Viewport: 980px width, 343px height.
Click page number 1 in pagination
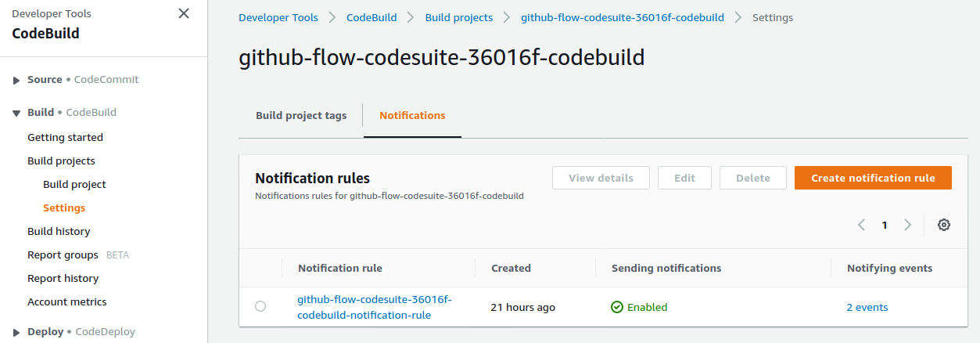click(885, 225)
